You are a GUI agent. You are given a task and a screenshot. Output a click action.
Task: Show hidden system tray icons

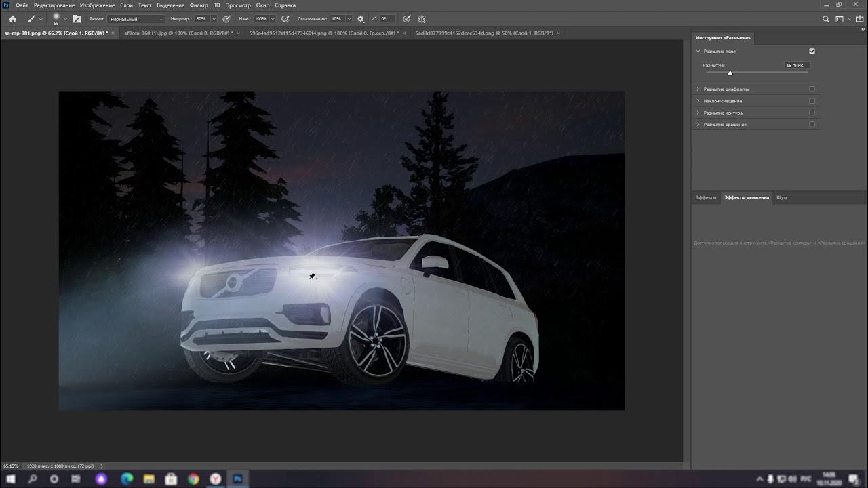click(759, 479)
